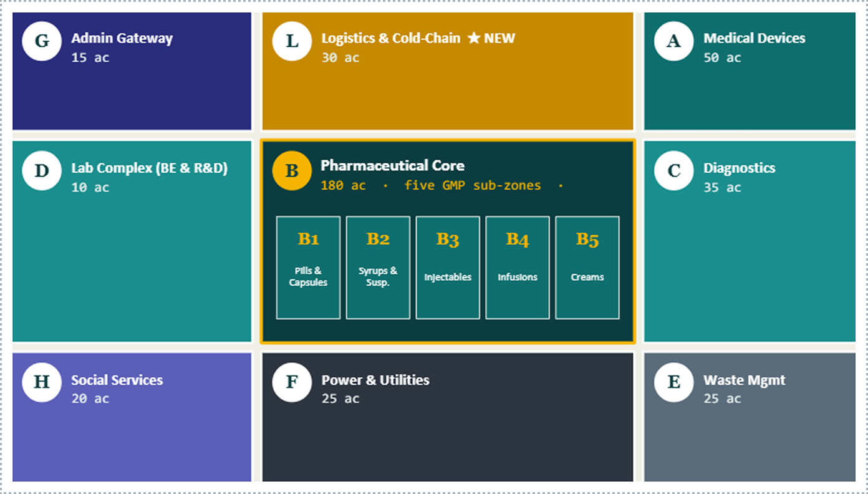Click the Waste Mgmt zone title
The width and height of the screenshot is (868, 494).
click(745, 380)
